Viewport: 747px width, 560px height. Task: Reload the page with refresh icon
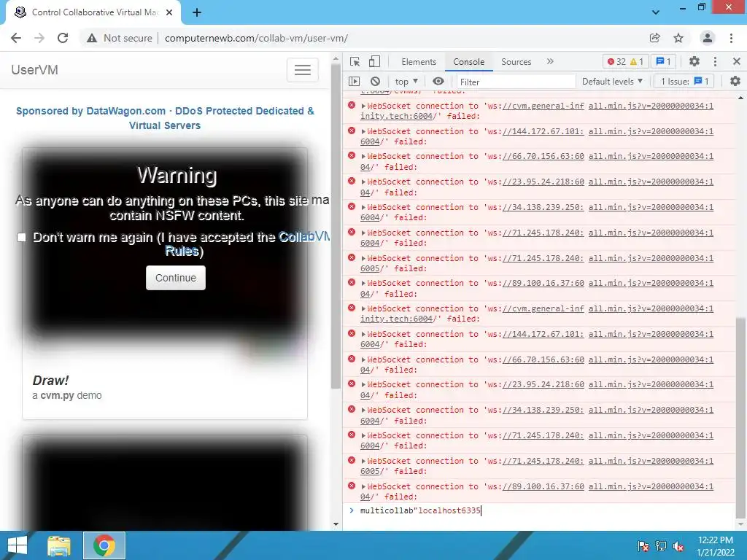click(x=63, y=38)
